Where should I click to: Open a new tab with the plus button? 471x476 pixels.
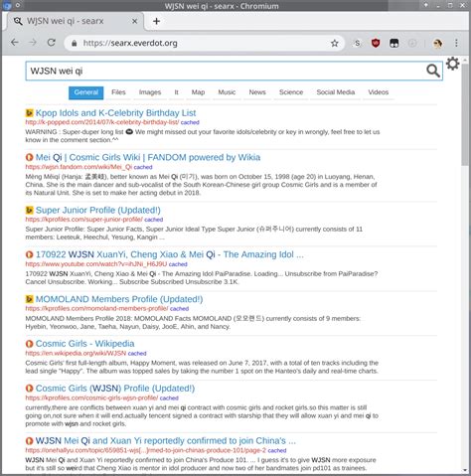click(156, 21)
